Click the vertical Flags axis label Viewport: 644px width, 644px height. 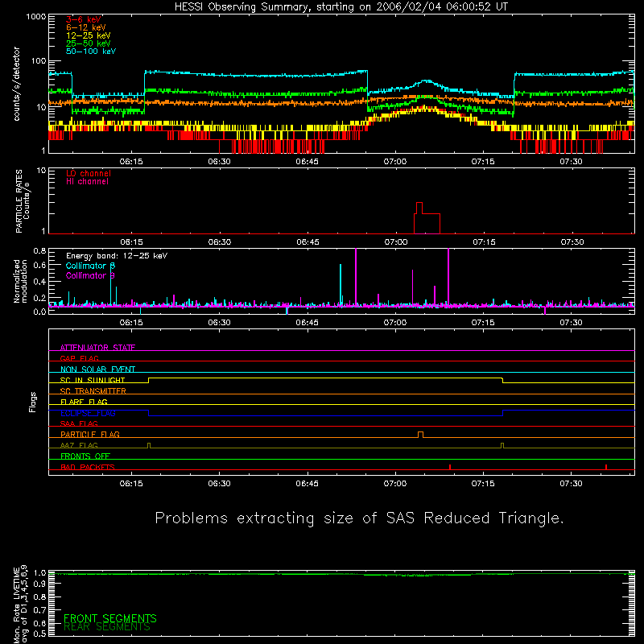(x=33, y=402)
